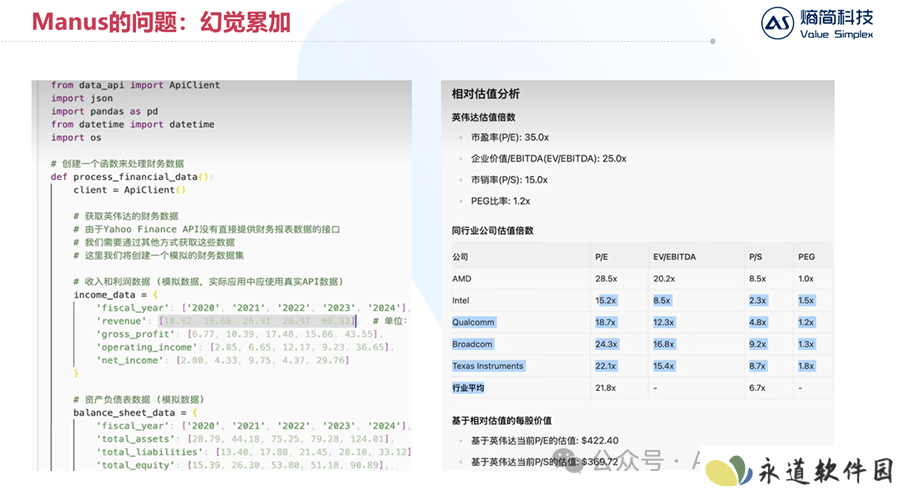The width and height of the screenshot is (900, 496).
Task: Click Texas Instruments' PEG value 1.8x
Action: 806,366
